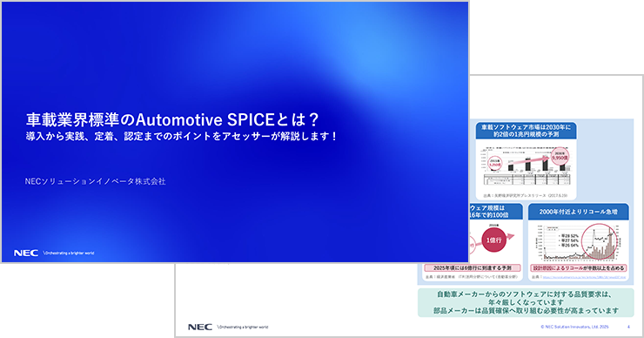This screenshot has width=644, height=338.
Task: Click the header '2000年付近よりリコール急増'
Action: pyautogui.click(x=578, y=212)
